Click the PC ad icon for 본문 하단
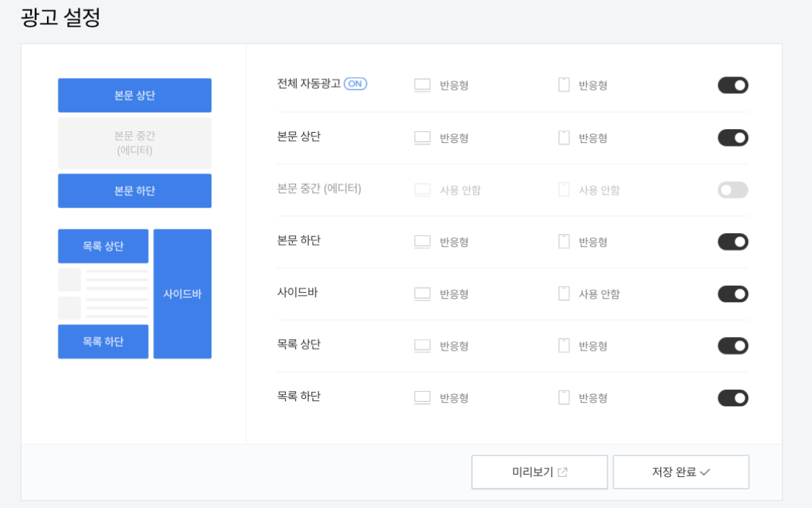The image size is (812, 508). tap(422, 242)
